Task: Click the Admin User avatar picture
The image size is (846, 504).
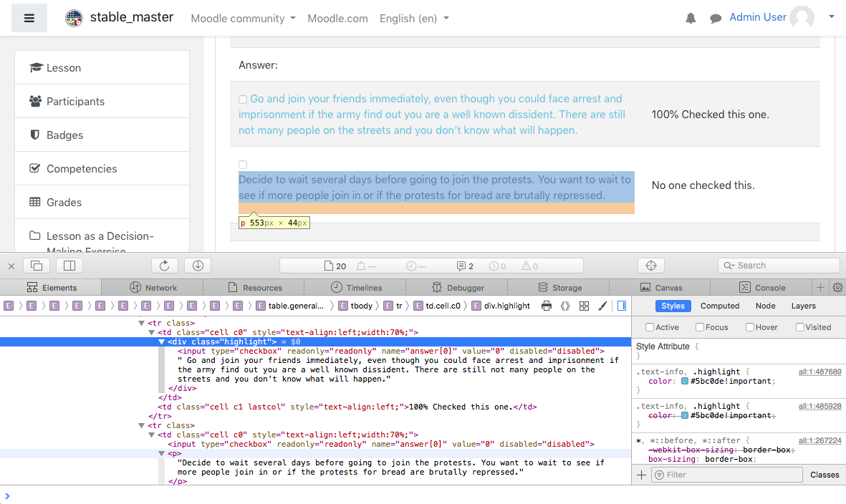Action: tap(802, 18)
